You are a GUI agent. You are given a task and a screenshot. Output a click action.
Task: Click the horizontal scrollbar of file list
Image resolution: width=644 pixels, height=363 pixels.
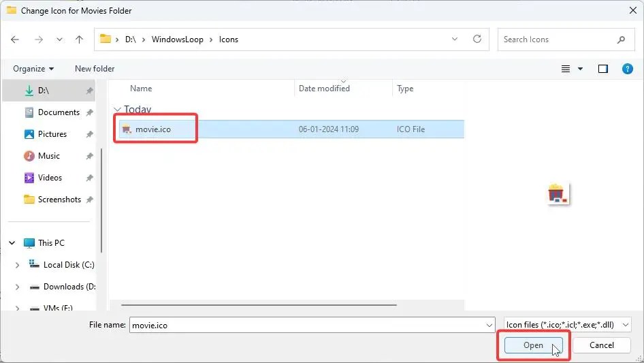pyautogui.click(x=259, y=305)
